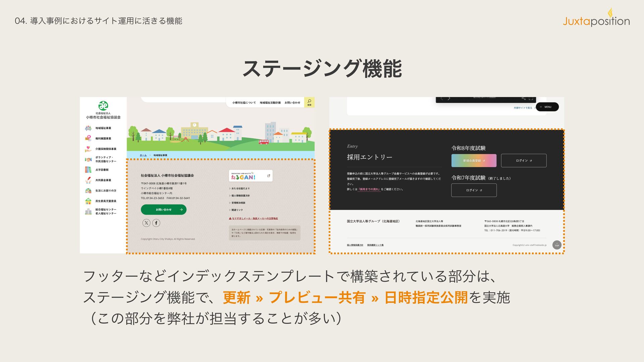
Task: Click the fullscreen icon on dark bar
Action: pyautogui.click(x=531, y=99)
